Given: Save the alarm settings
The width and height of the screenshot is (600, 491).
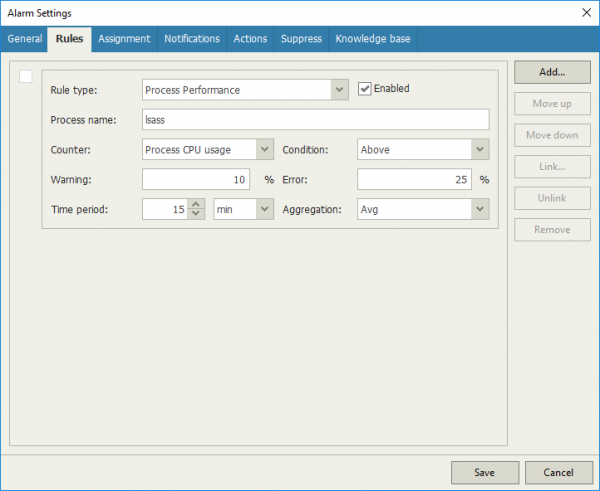Looking at the screenshot, I should click(485, 472).
